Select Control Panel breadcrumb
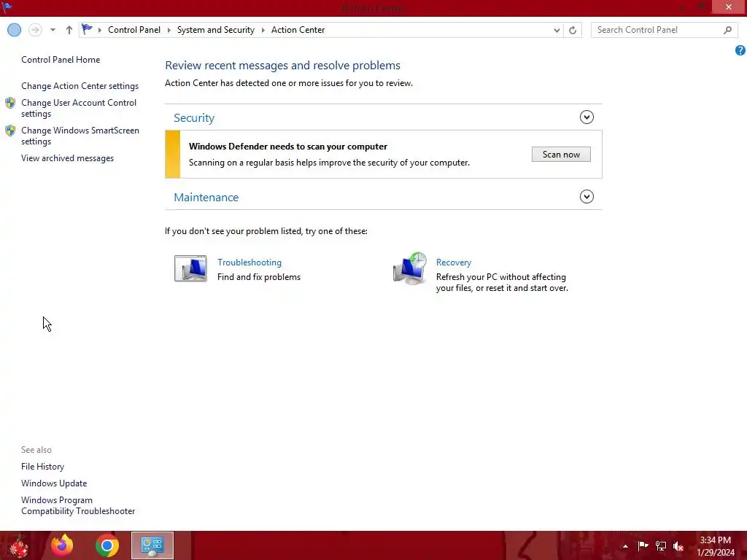Viewport: 747px width, 560px height. pyautogui.click(x=134, y=29)
